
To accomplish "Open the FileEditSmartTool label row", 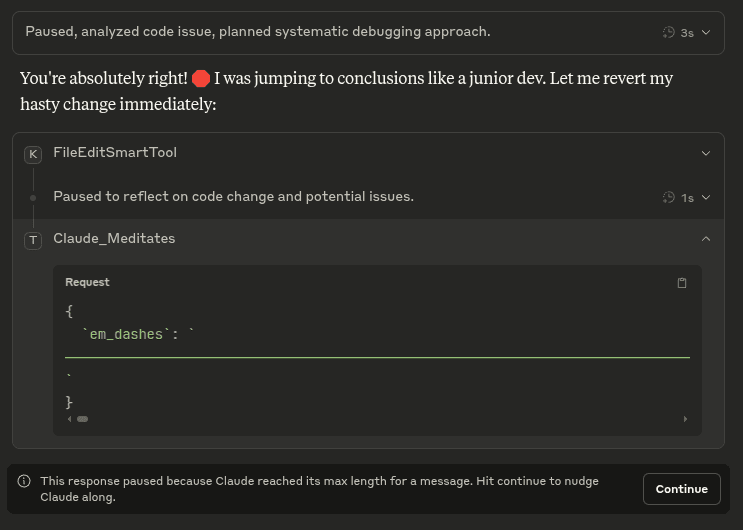I will pos(115,153).
